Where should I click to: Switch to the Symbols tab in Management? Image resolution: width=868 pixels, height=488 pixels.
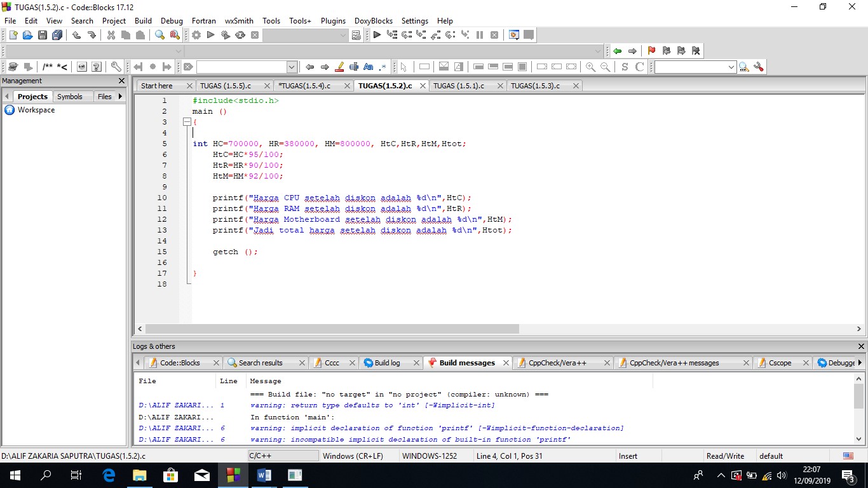pos(70,97)
